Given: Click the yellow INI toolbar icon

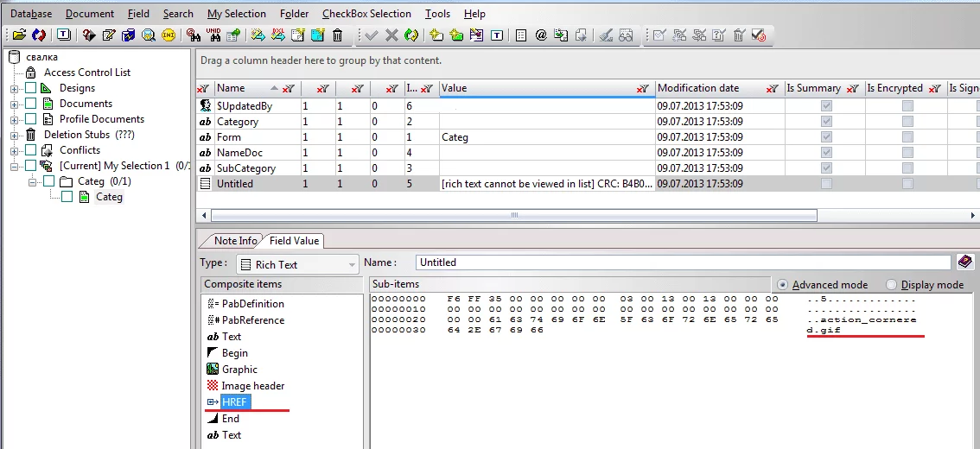Looking at the screenshot, I should (x=169, y=35).
